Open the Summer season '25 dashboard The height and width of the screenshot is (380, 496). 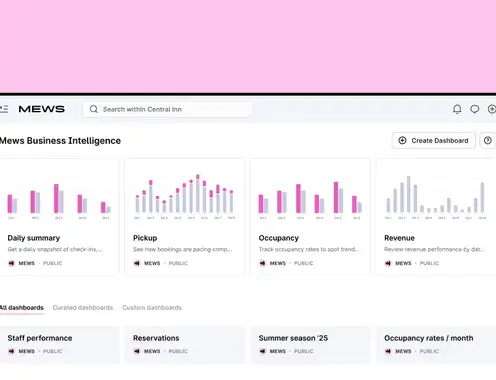[x=310, y=345]
